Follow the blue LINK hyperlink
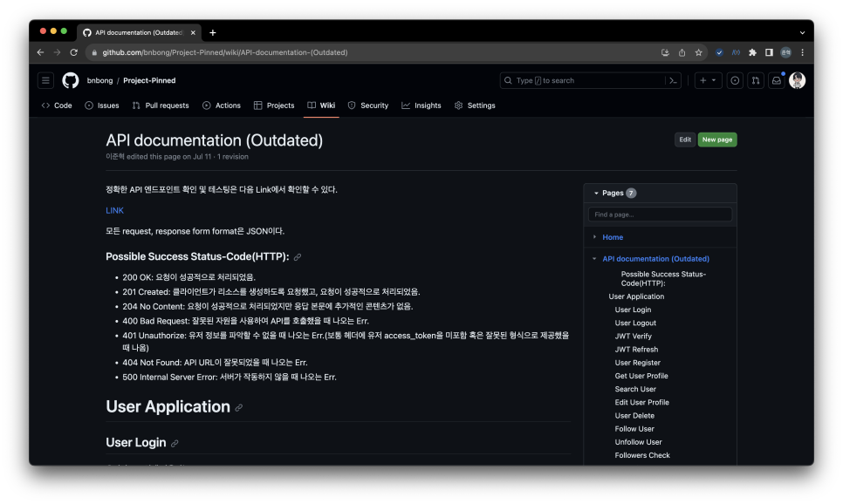 [x=114, y=211]
